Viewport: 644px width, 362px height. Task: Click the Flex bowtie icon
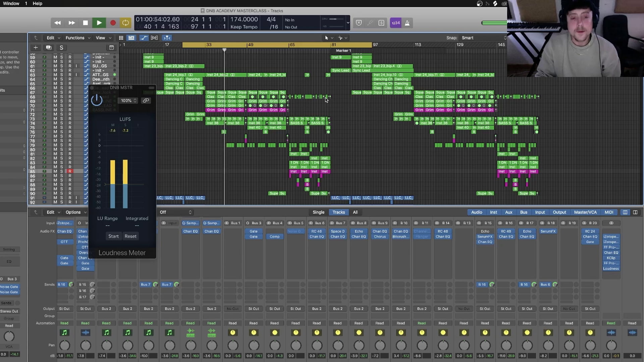tap(154, 38)
